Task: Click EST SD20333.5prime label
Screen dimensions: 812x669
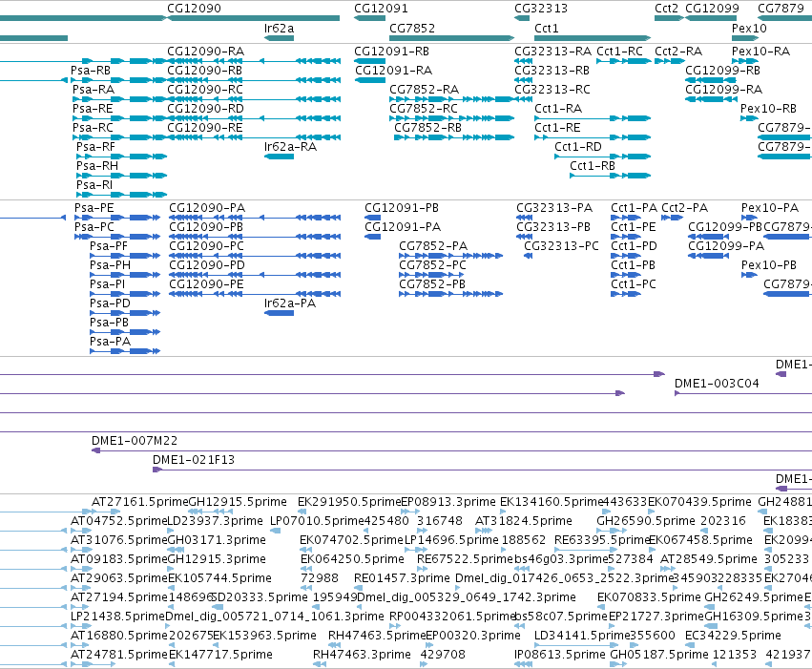Action: [x=260, y=598]
